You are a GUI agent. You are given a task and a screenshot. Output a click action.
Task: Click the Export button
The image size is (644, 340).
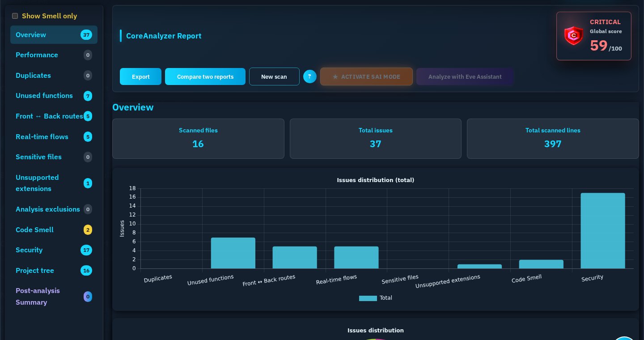pos(140,76)
